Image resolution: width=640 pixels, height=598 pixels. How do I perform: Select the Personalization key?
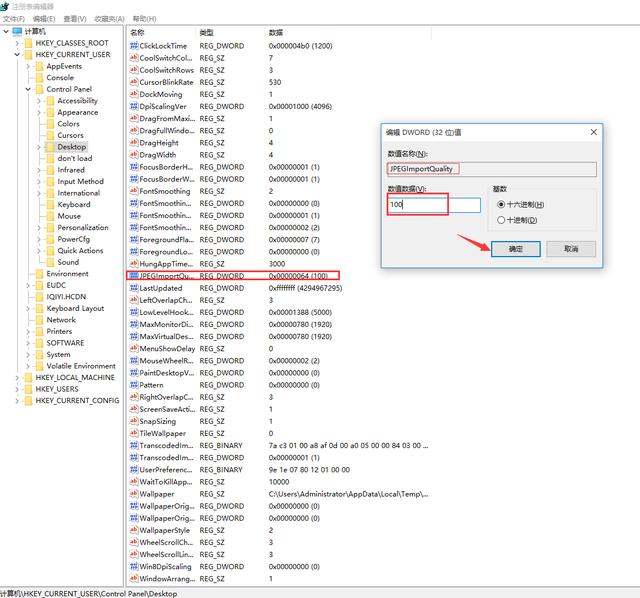coord(83,227)
